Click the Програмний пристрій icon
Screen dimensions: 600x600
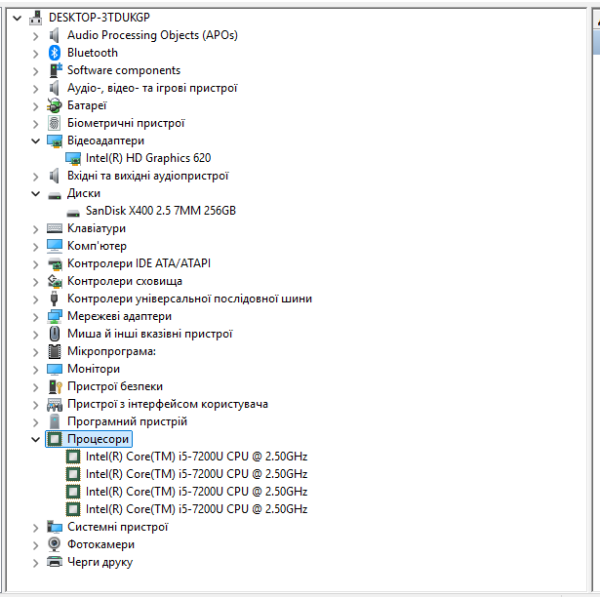pyautogui.click(x=54, y=422)
